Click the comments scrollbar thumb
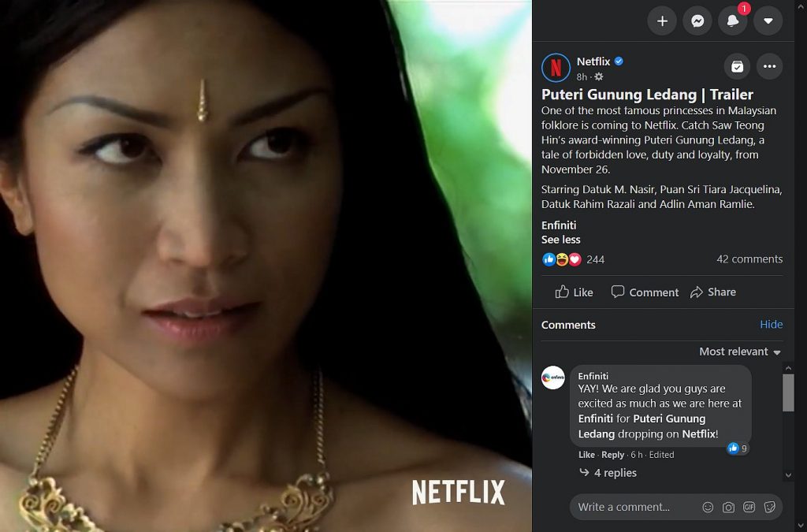The width and height of the screenshot is (807, 532). (x=788, y=392)
